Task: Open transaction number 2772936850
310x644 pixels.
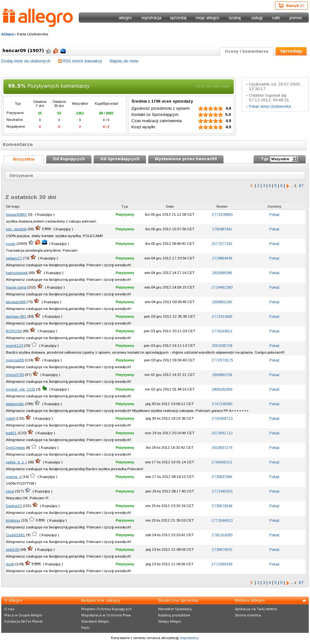Action: pos(222,214)
